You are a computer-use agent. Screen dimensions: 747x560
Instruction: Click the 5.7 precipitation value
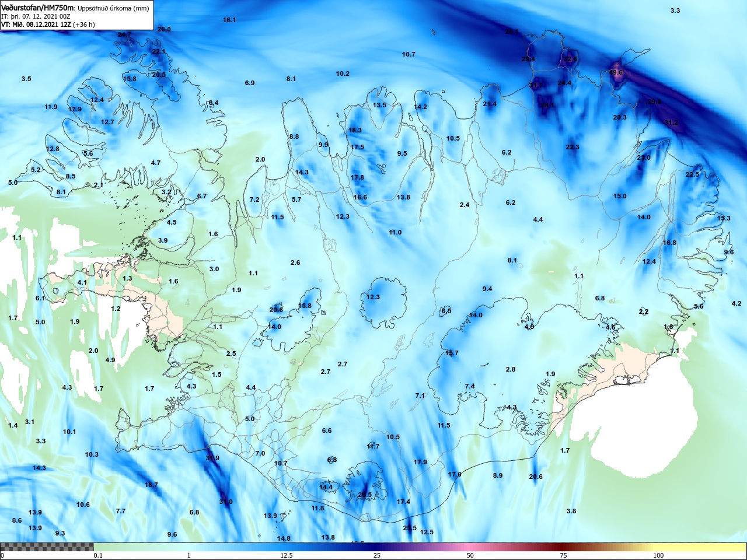[296, 200]
